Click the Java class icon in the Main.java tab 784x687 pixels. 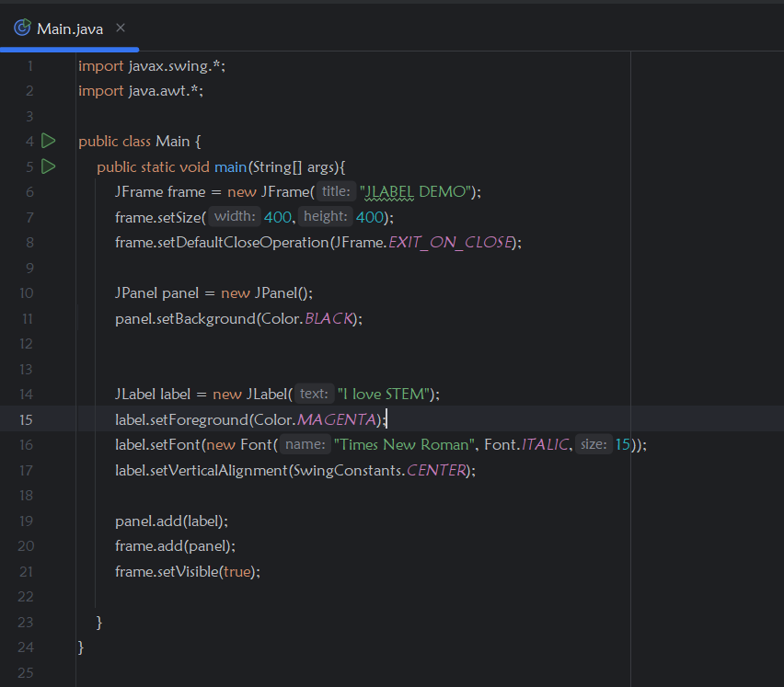click(x=20, y=28)
